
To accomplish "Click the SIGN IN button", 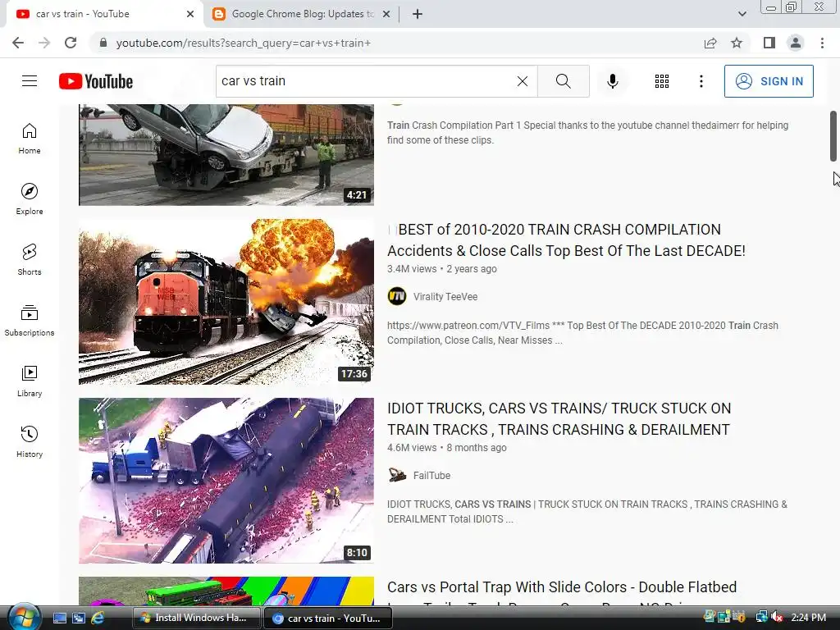I will 768,81.
